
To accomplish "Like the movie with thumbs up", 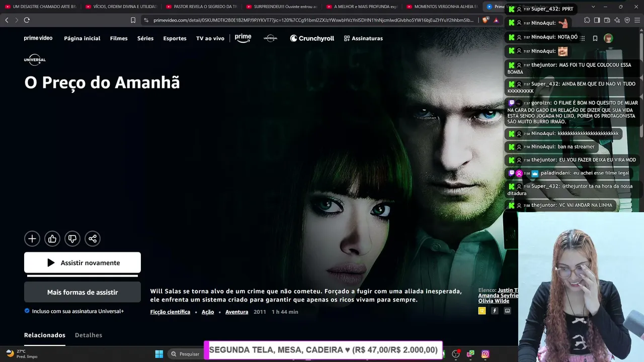I will click(52, 239).
